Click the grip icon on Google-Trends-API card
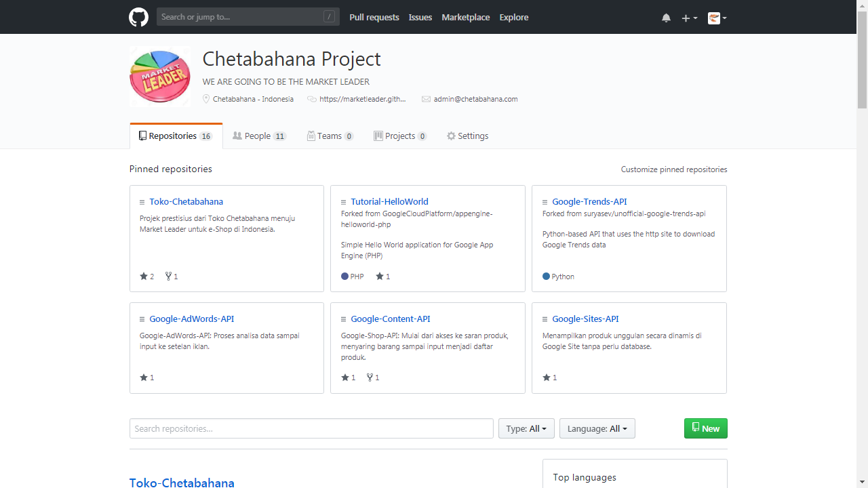The width and height of the screenshot is (868, 488). (545, 202)
